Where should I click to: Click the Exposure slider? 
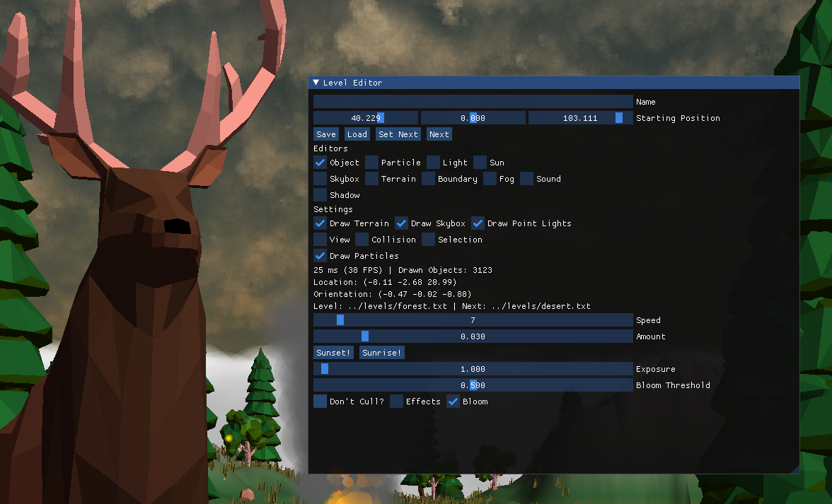[x=473, y=369]
